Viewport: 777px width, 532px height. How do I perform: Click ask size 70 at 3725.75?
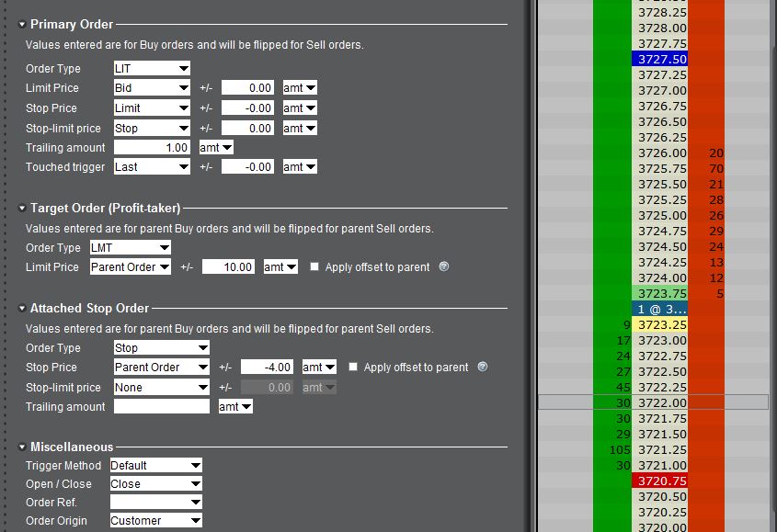[x=716, y=168]
